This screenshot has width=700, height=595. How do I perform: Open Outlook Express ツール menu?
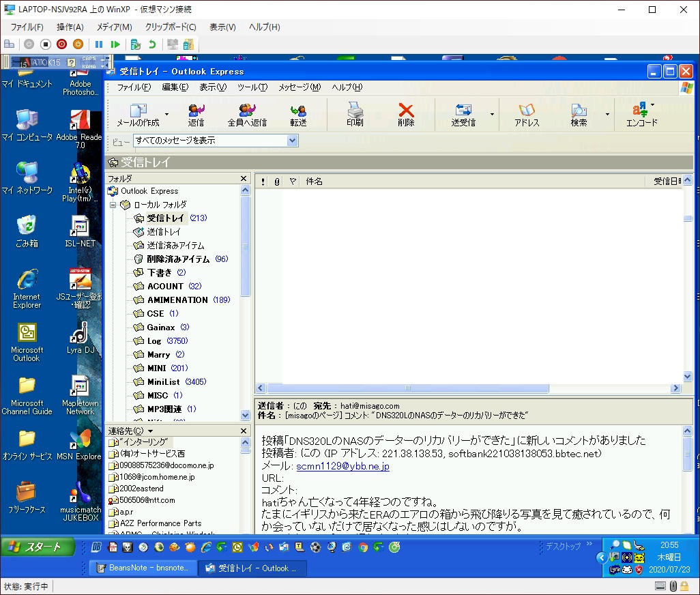coord(252,87)
